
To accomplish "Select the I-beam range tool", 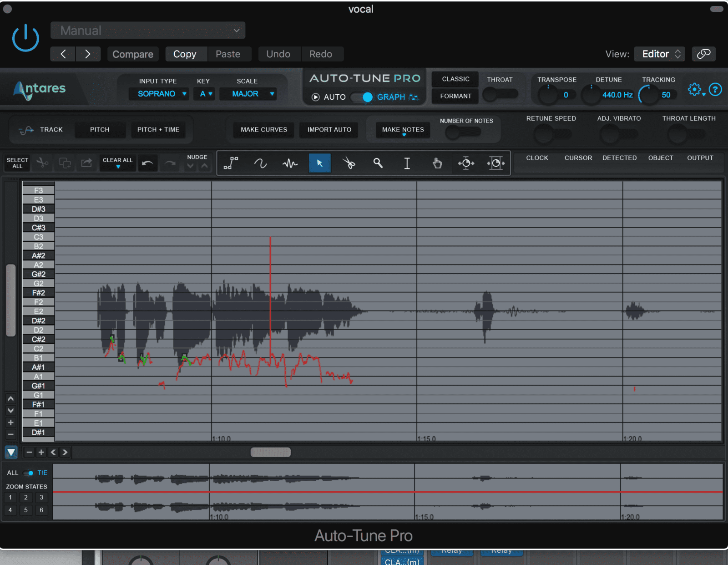I will (x=407, y=163).
